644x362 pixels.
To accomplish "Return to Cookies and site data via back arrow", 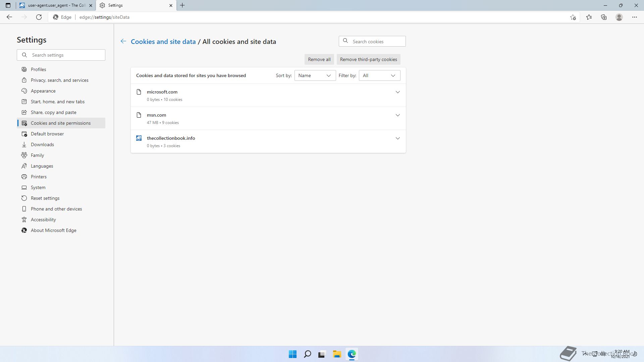I will point(123,41).
